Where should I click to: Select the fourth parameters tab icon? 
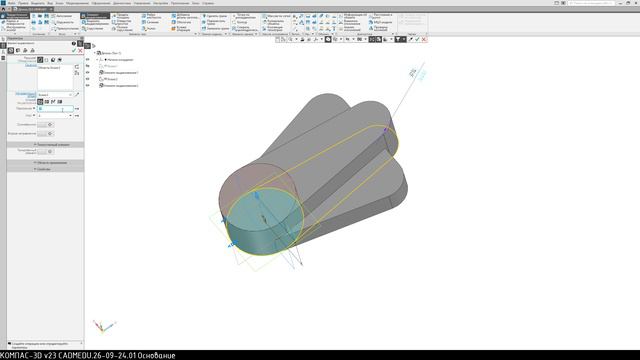(x=32, y=50)
